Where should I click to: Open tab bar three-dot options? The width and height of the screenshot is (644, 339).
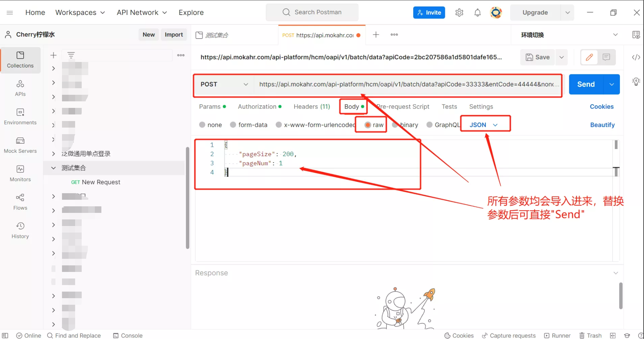394,35
